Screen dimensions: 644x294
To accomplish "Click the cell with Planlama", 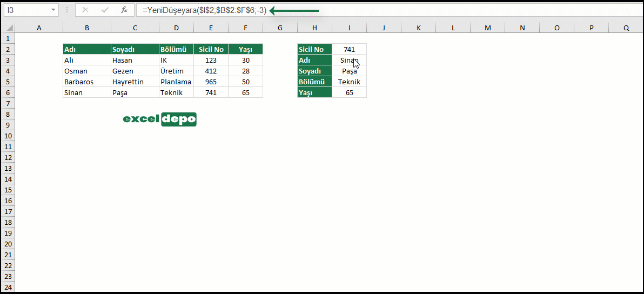I will (176, 82).
